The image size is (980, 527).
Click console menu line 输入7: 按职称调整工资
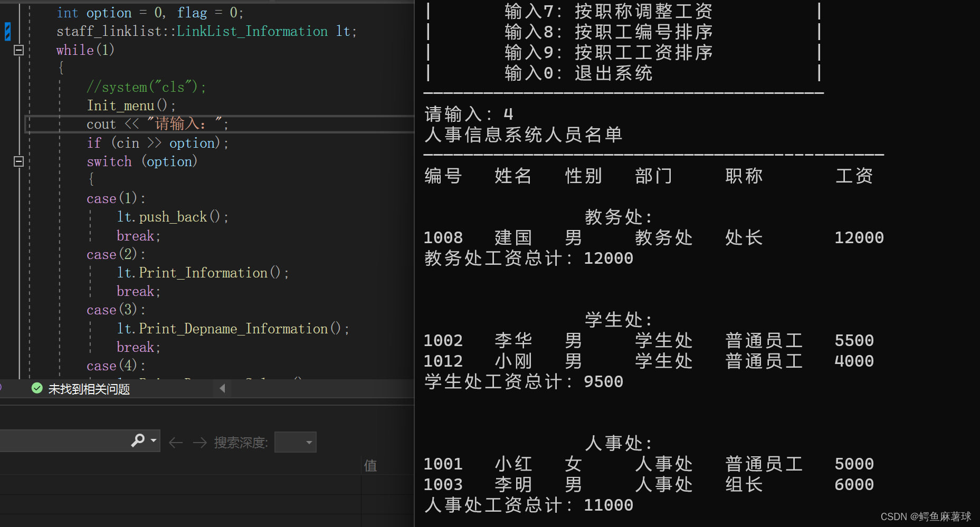coord(608,11)
